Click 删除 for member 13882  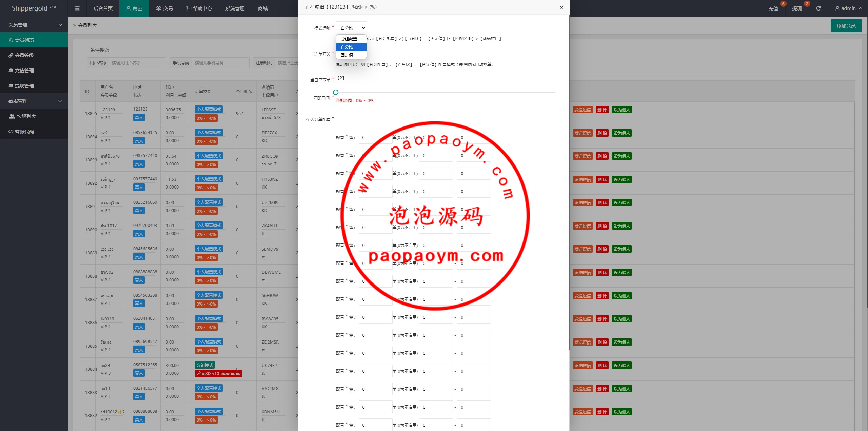coord(602,412)
